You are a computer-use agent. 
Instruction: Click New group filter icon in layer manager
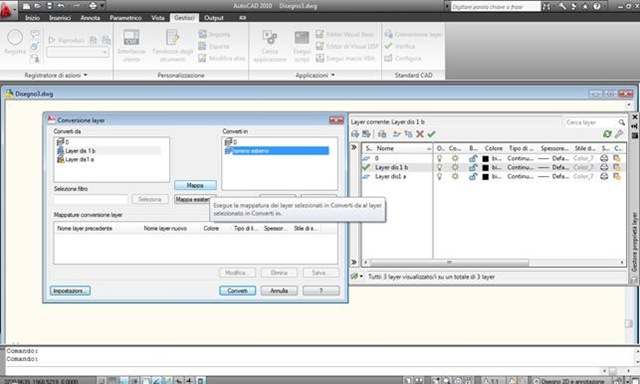click(366, 134)
